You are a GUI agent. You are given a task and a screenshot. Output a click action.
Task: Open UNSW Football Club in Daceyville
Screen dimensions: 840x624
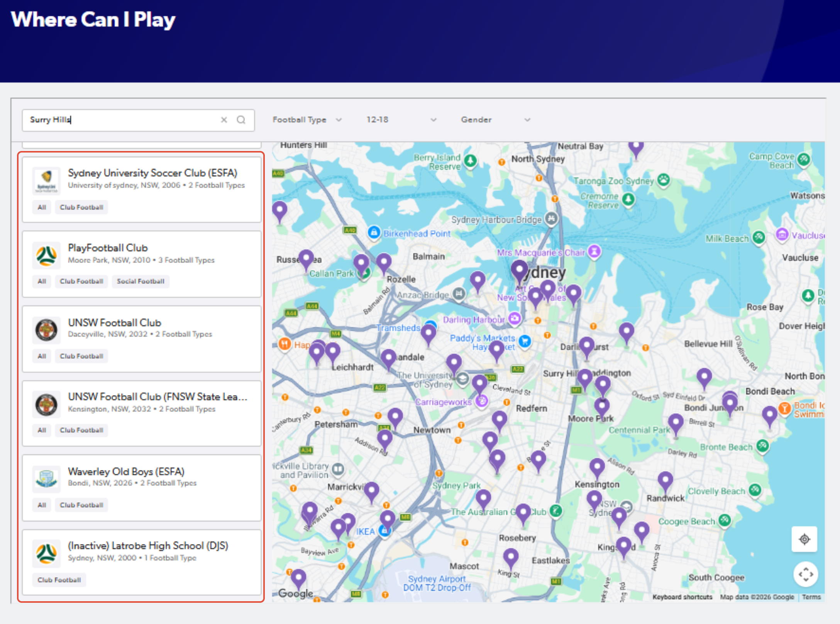[x=142, y=339]
